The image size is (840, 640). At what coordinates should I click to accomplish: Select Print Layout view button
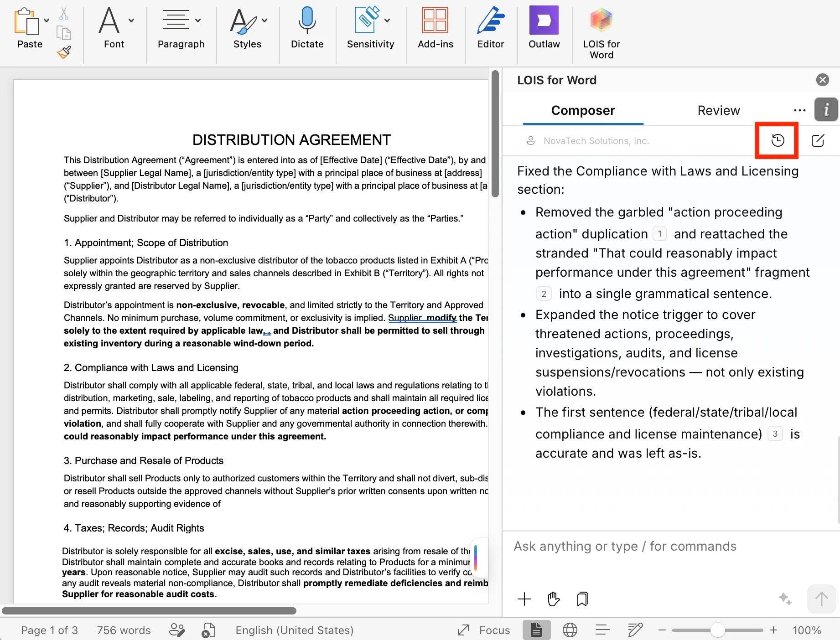536,630
